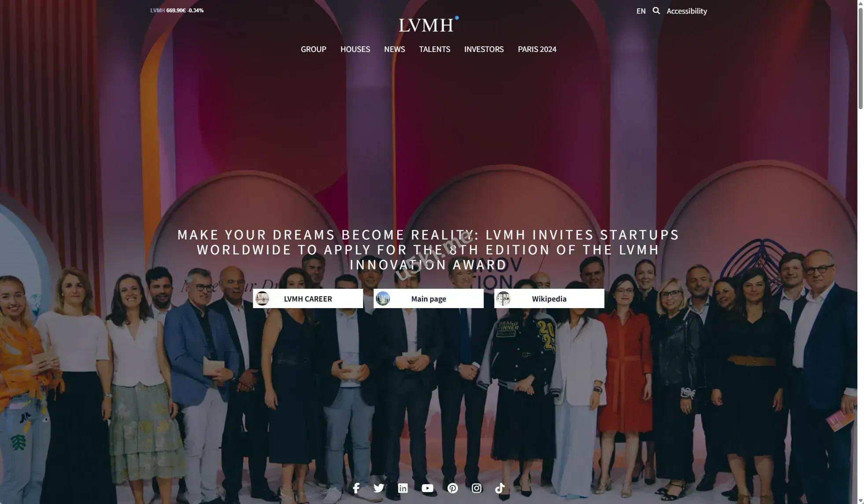Click the Main page button
Viewport: 864px width, 504px height.
point(428,298)
